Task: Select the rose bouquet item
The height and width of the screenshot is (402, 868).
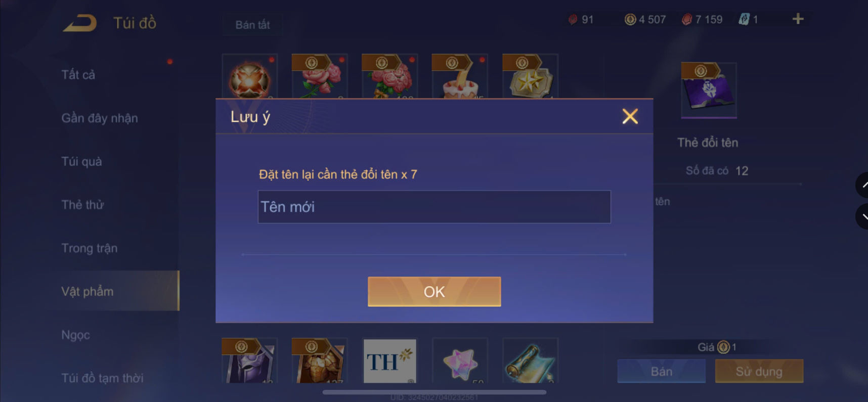Action: 390,76
